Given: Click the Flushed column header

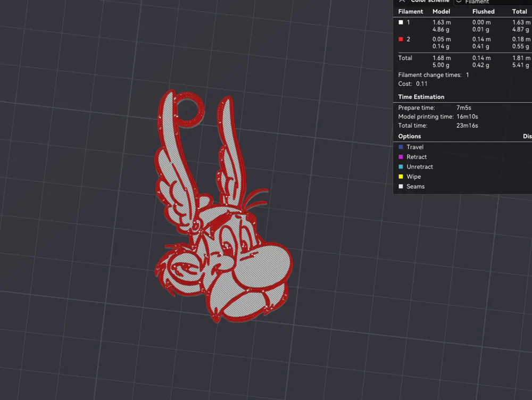Looking at the screenshot, I should point(483,12).
